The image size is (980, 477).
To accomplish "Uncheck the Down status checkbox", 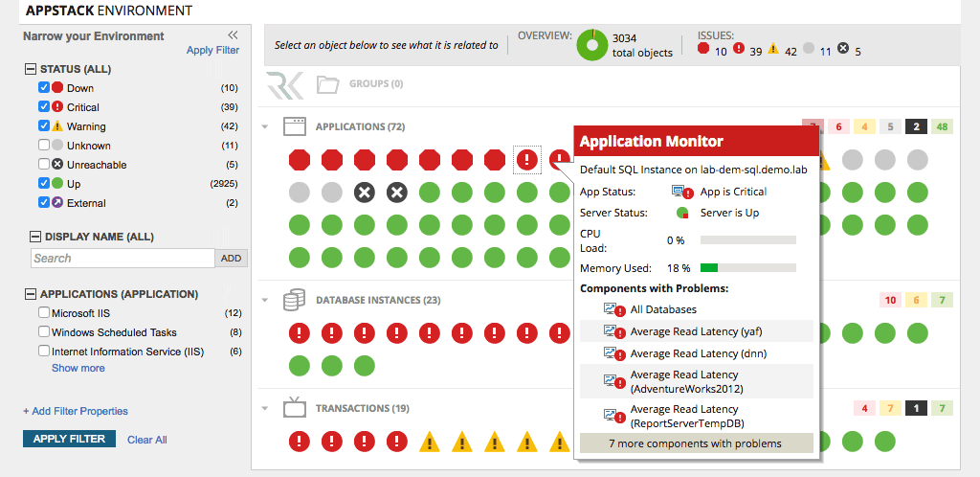I will pyautogui.click(x=44, y=88).
